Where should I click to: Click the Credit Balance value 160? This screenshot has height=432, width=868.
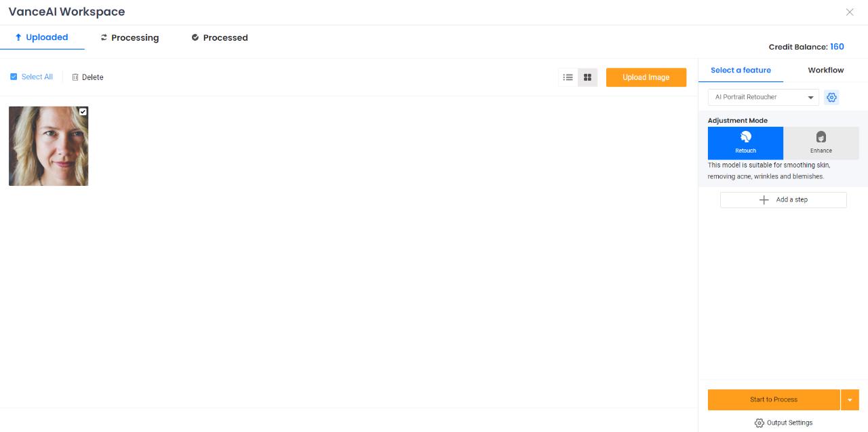click(837, 47)
